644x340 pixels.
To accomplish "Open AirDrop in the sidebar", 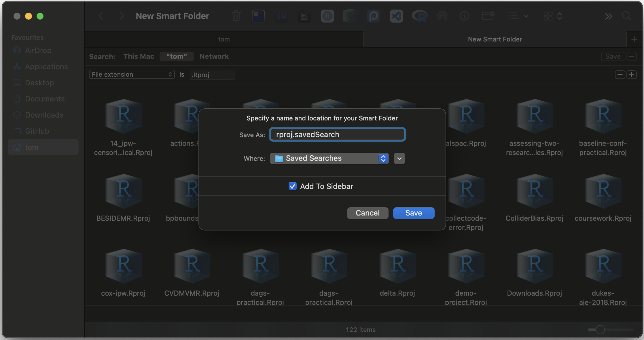I will (43, 50).
